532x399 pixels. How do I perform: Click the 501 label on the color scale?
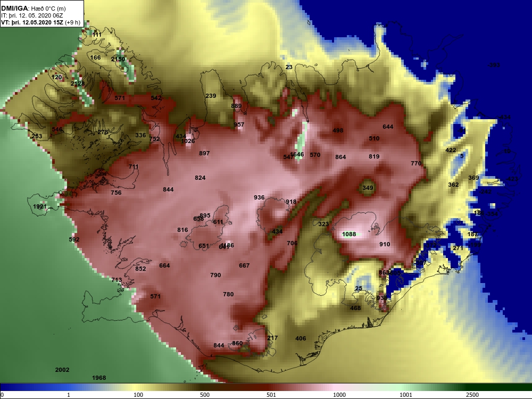coord(271,395)
